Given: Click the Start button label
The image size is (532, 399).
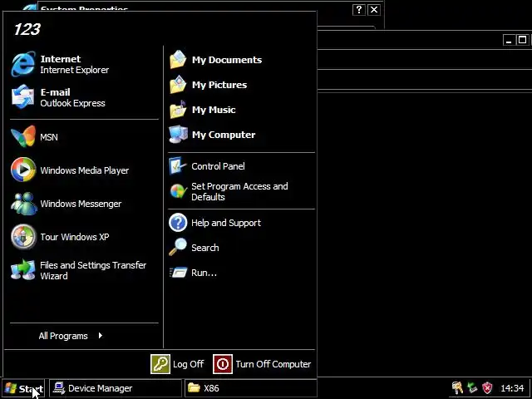Looking at the screenshot, I should 31,388.
